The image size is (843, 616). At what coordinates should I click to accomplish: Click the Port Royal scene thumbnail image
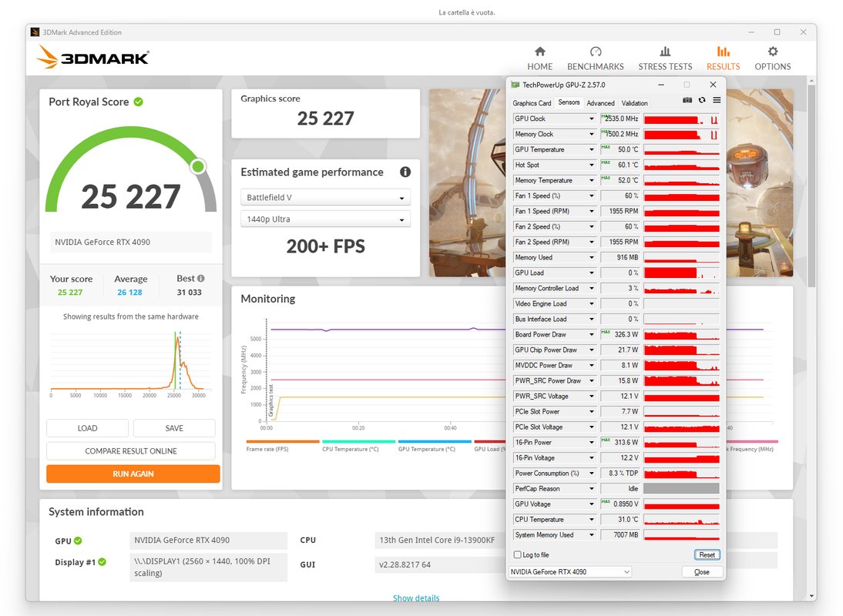pos(467,182)
